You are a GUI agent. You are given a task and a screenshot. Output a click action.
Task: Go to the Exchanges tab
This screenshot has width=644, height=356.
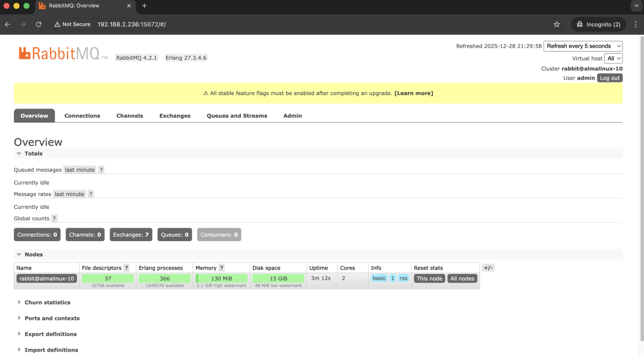[175, 115]
